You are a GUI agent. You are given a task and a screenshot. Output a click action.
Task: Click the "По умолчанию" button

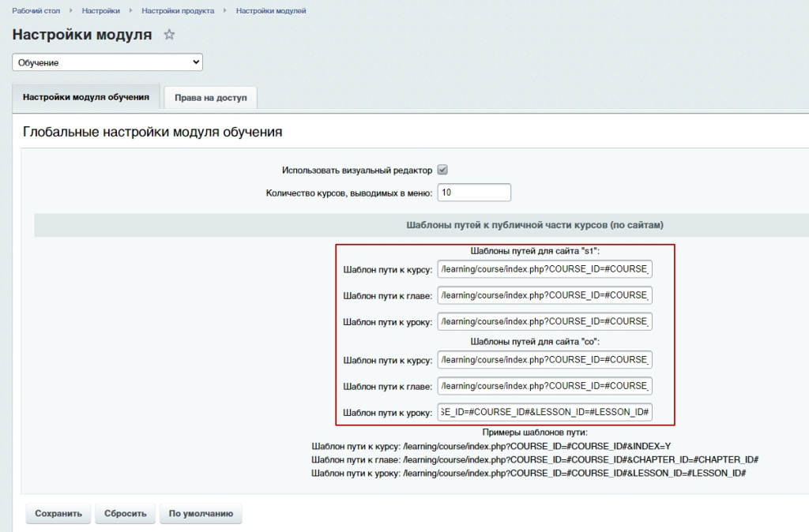[x=201, y=513]
